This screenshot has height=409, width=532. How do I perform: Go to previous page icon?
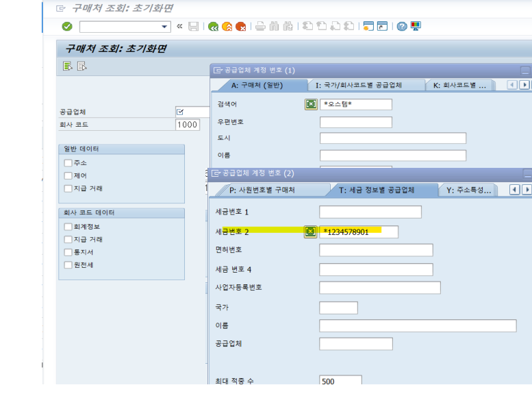321,26
